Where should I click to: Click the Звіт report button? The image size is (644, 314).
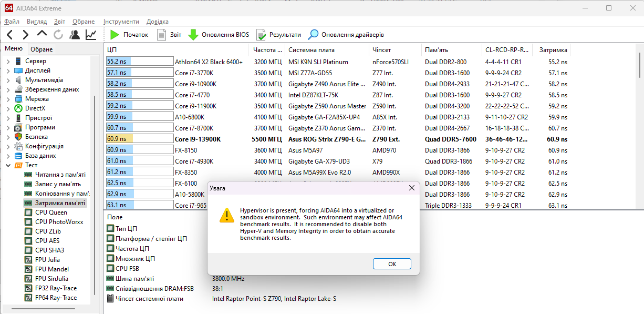(169, 35)
